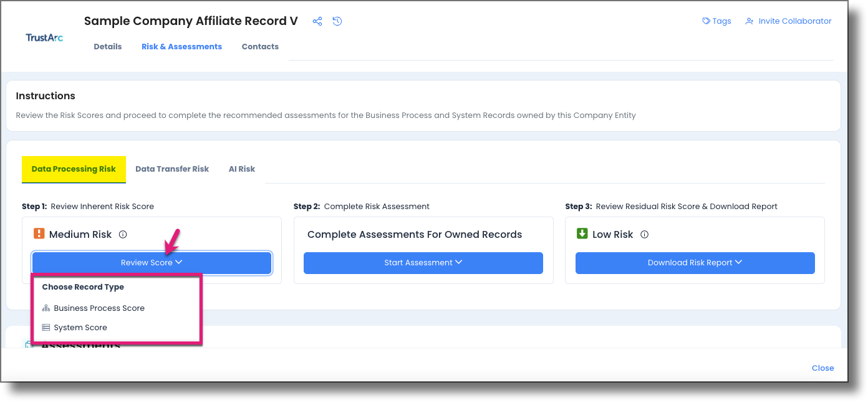
Task: Click the TrustArc logo
Action: [44, 37]
